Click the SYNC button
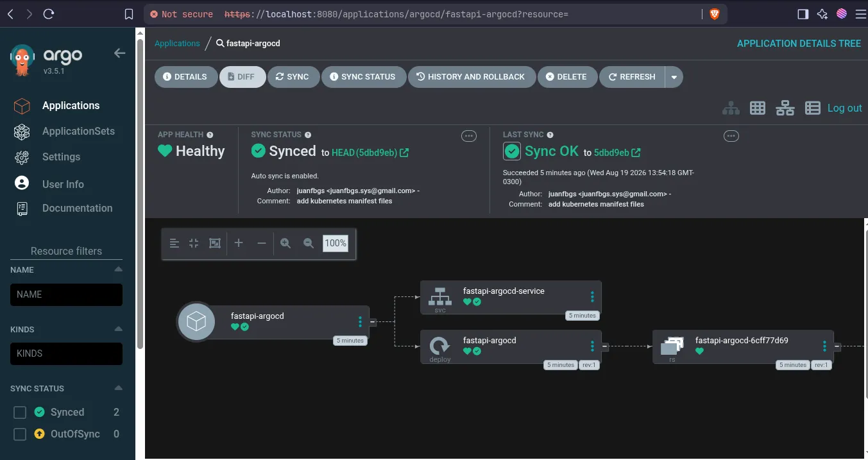Viewport: 868px width, 460px height. click(293, 77)
